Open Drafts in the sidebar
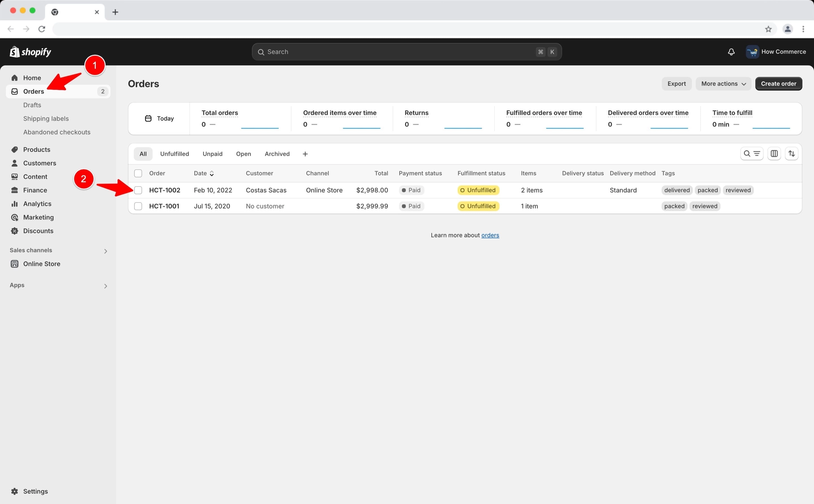This screenshot has width=814, height=504. click(x=32, y=105)
